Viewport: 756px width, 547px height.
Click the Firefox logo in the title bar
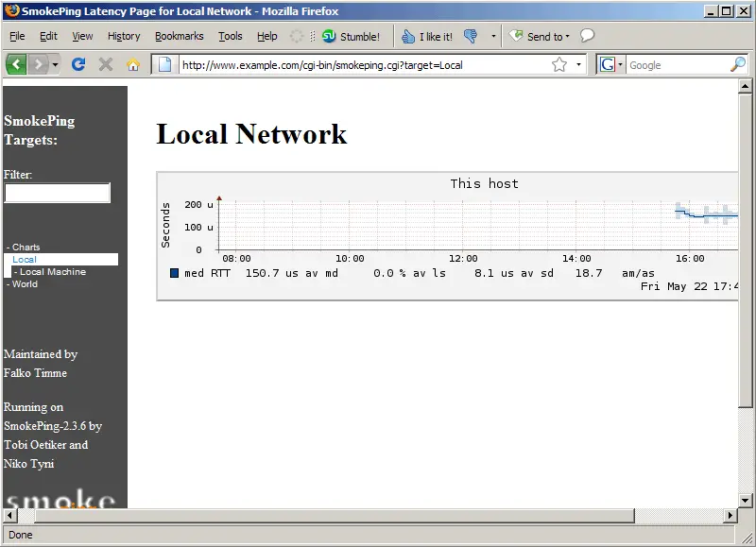pos(12,10)
